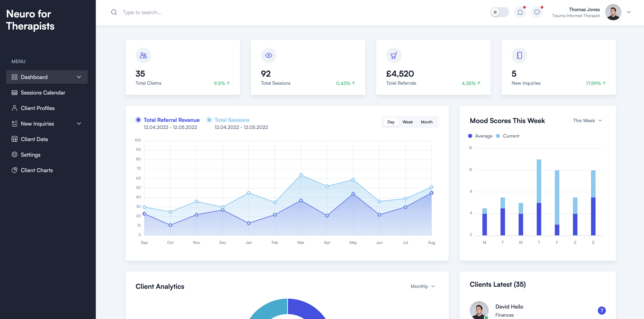This screenshot has width=644, height=319.
Task: Switch chart to Day view
Action: point(391,122)
